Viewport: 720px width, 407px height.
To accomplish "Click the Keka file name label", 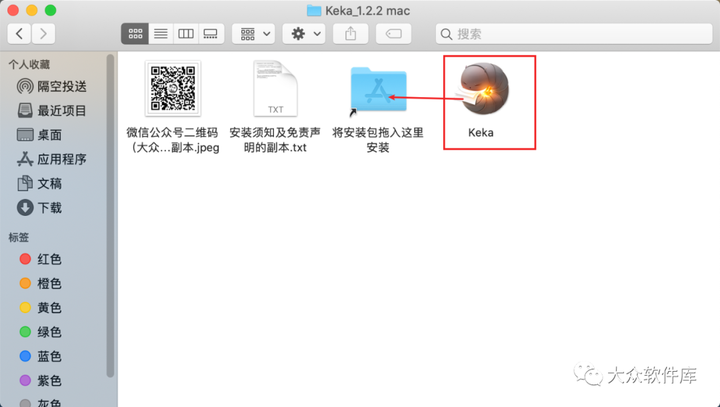I will pyautogui.click(x=481, y=133).
